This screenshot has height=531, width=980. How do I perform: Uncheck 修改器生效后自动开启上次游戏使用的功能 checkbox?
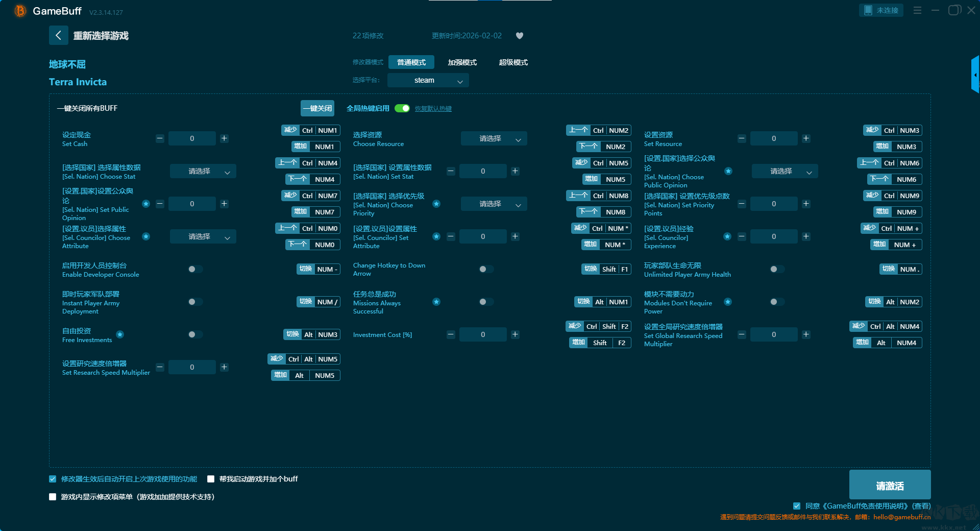pyautogui.click(x=53, y=479)
